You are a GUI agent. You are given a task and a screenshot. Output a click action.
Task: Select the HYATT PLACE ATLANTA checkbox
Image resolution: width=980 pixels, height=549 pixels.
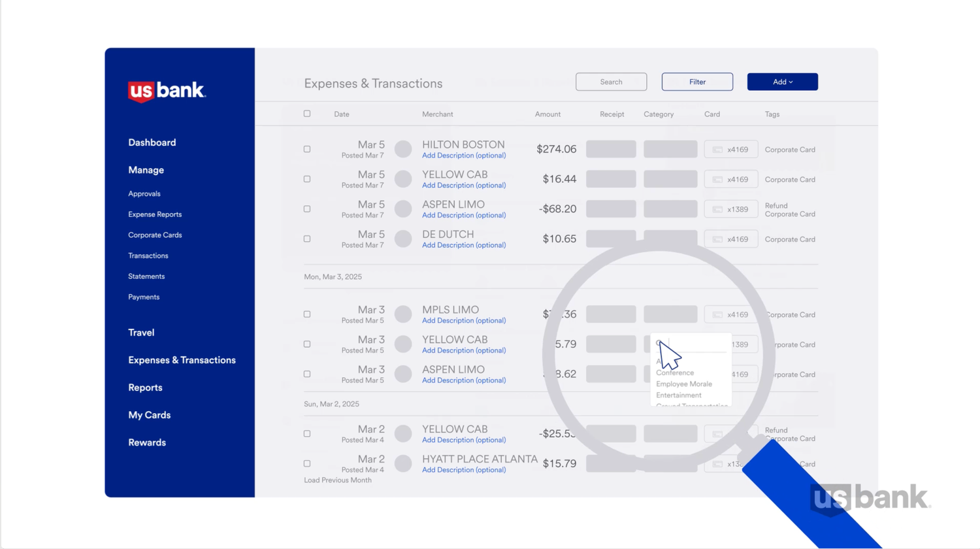(x=307, y=464)
